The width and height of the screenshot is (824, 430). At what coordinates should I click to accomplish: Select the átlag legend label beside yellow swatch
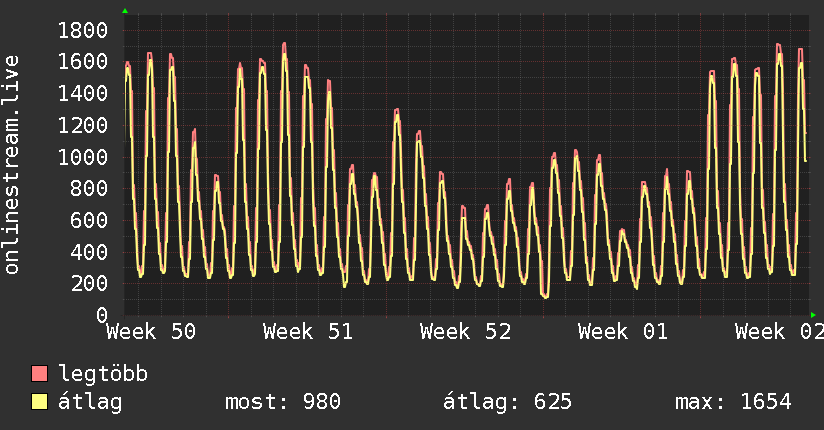coord(90,402)
